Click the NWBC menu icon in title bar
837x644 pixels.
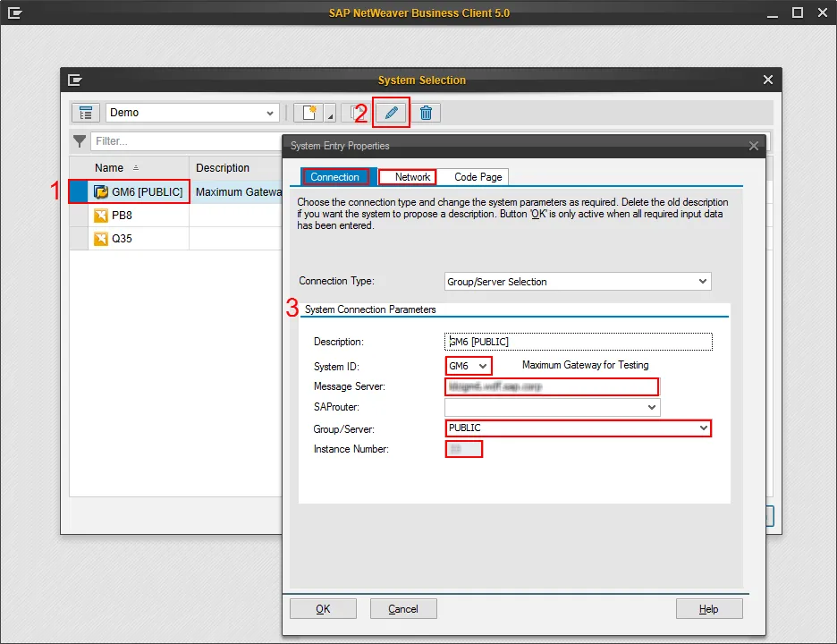[15, 13]
